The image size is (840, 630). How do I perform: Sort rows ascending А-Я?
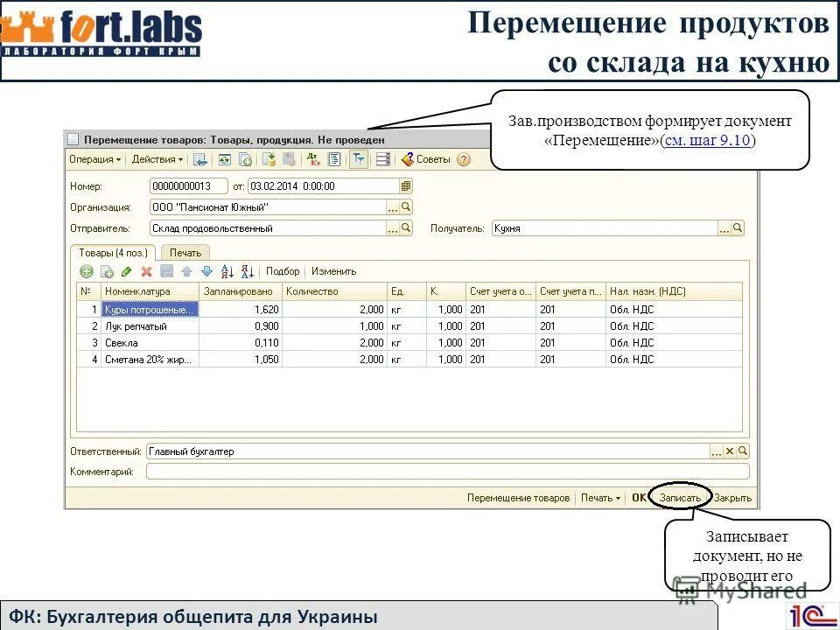pyautogui.click(x=227, y=271)
